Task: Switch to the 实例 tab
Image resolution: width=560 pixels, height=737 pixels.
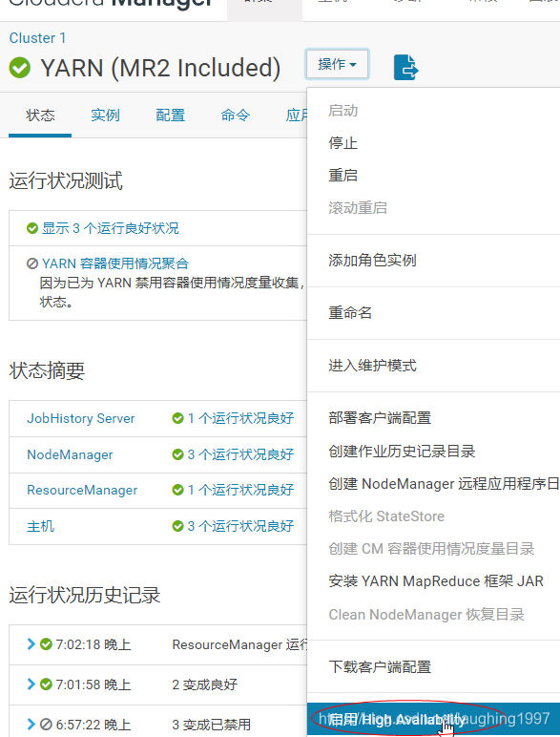Action: click(x=105, y=116)
